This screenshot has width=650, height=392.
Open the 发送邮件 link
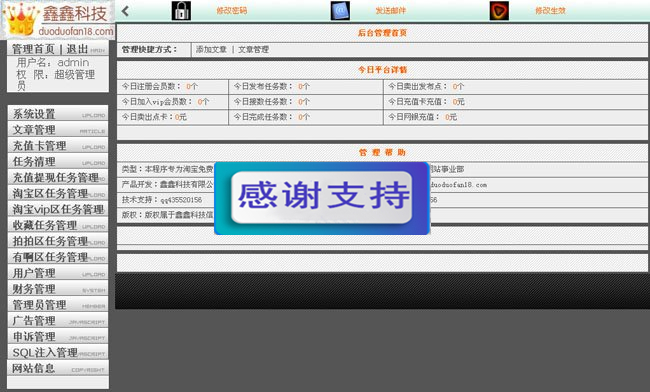pyautogui.click(x=390, y=11)
